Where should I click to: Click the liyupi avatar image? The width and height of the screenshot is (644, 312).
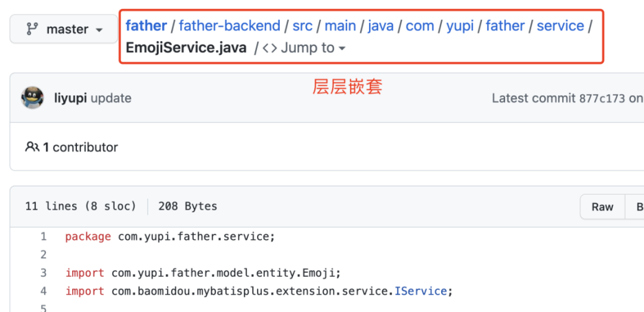(32, 98)
